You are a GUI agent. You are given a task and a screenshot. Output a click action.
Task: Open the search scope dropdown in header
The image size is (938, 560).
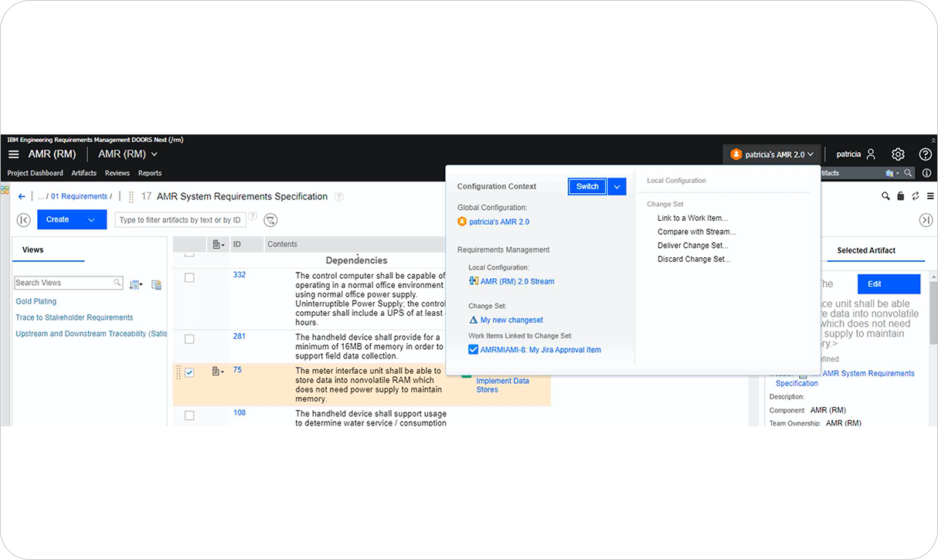coord(893,173)
